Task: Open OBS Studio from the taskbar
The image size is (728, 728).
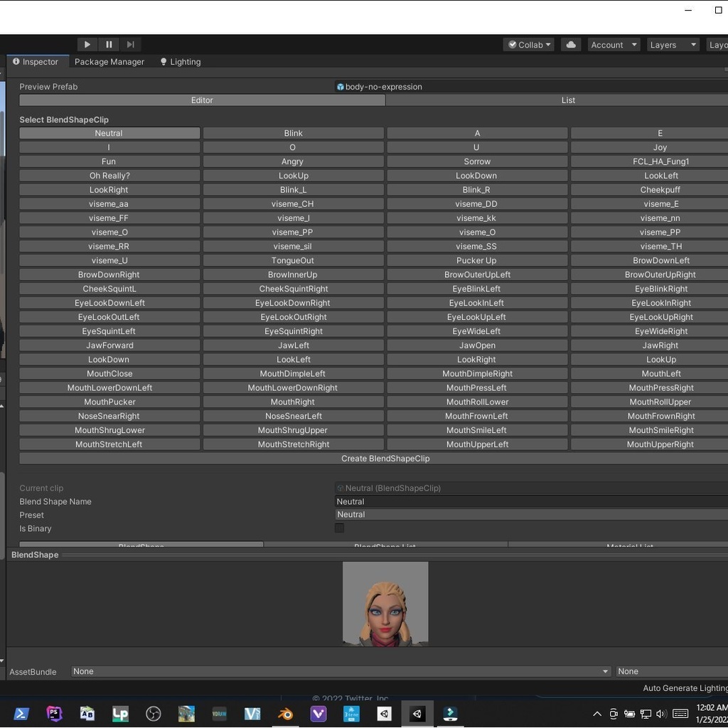Action: (x=154, y=714)
